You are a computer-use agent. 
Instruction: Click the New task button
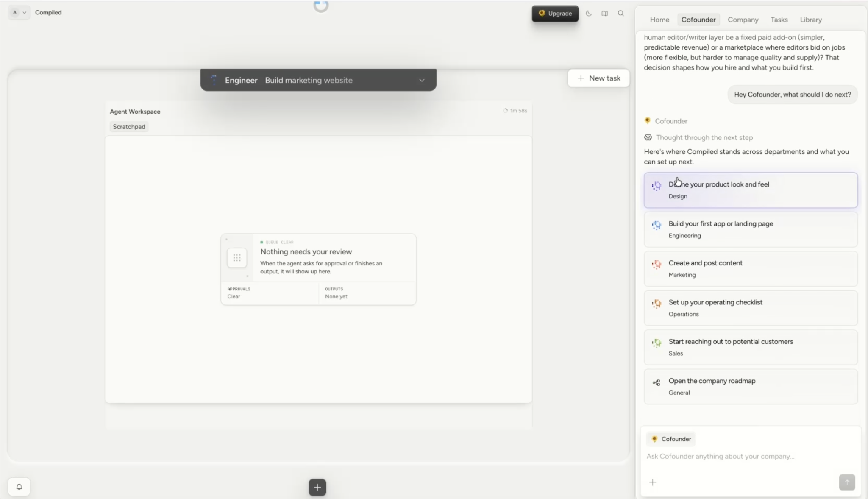coord(598,78)
